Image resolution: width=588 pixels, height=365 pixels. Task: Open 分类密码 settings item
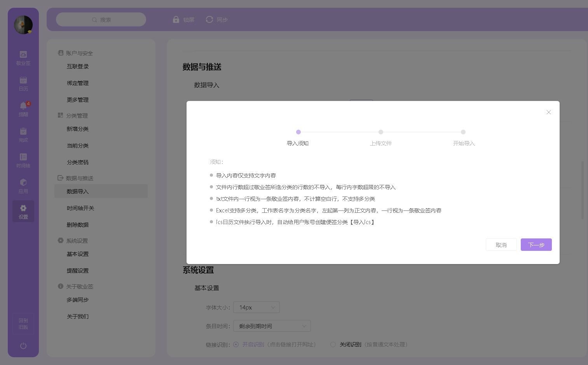[x=78, y=162]
